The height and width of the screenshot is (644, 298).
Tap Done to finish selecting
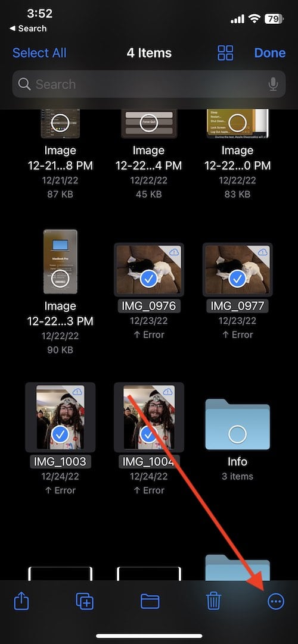click(x=269, y=53)
